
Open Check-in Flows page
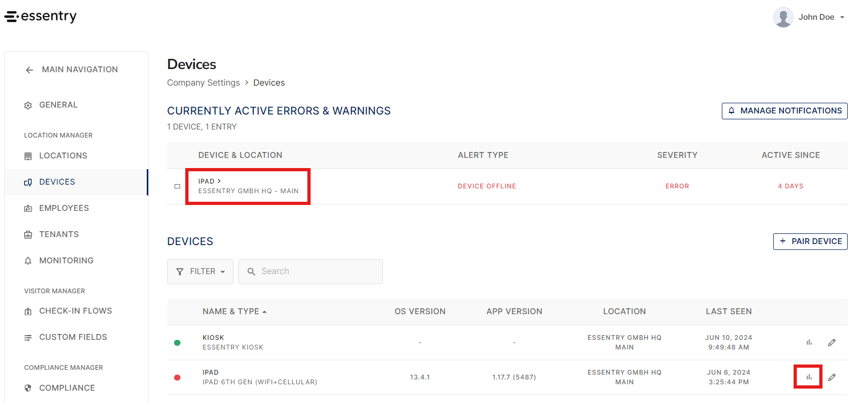[x=77, y=311]
